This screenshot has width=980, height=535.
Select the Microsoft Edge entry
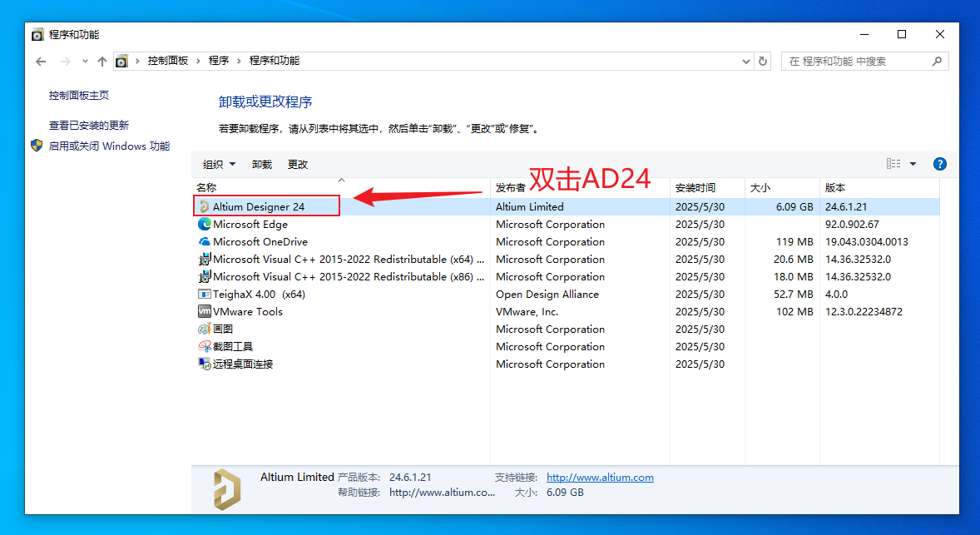pos(250,224)
